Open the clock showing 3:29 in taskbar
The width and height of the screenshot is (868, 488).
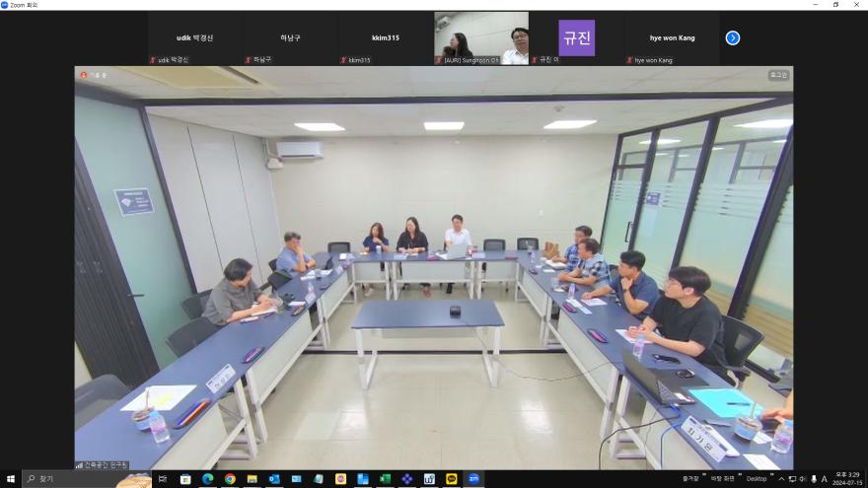847,478
